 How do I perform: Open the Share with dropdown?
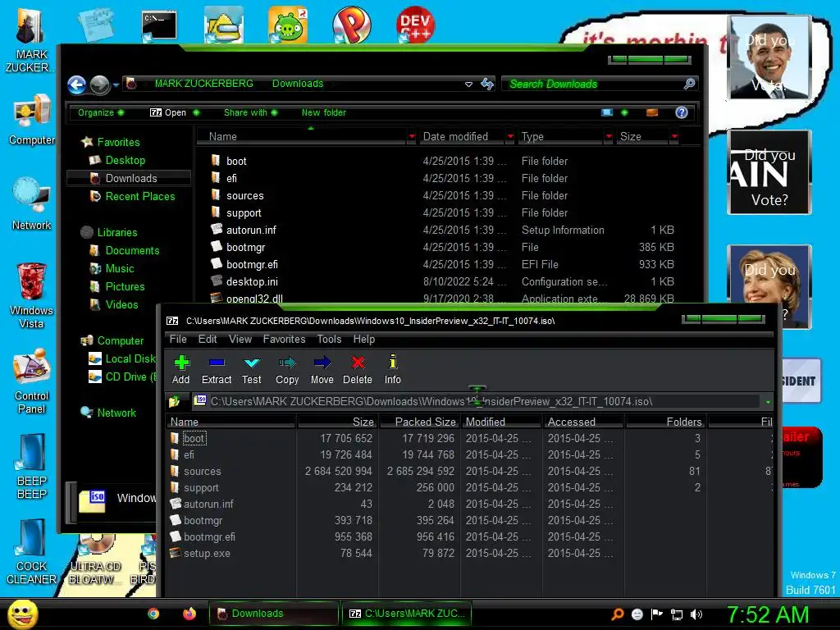(250, 112)
